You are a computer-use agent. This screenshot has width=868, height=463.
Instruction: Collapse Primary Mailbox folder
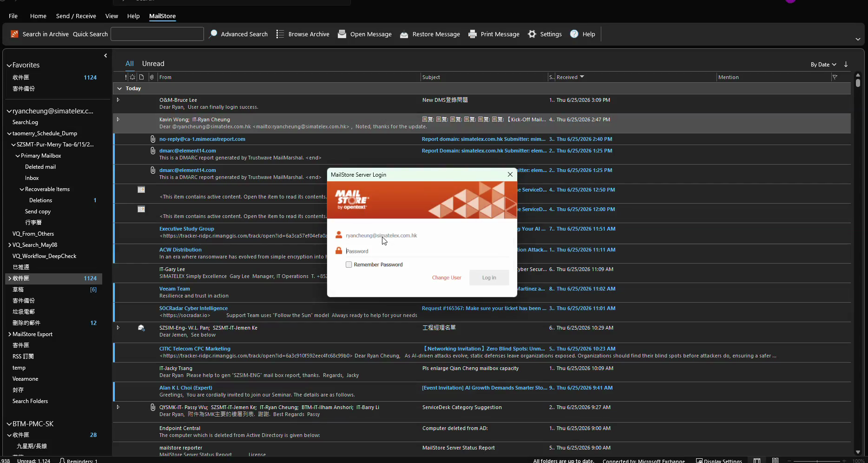18,156
